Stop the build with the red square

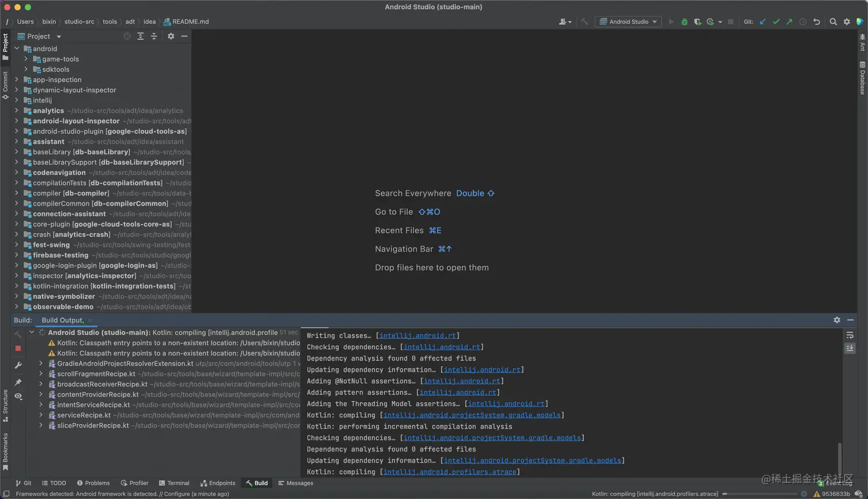click(18, 348)
